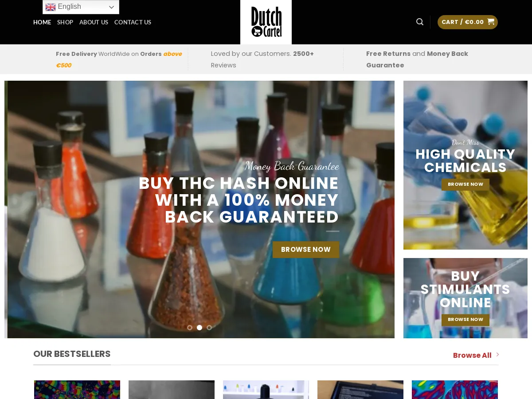The image size is (532, 399).
Task: Select the second slider dot
Action: 199,328
